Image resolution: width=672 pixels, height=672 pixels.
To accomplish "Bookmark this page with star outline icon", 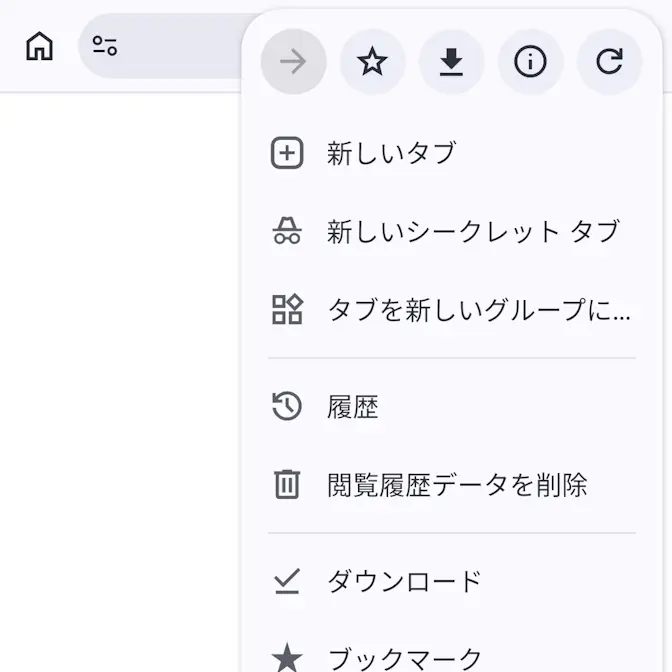I will point(372,62).
